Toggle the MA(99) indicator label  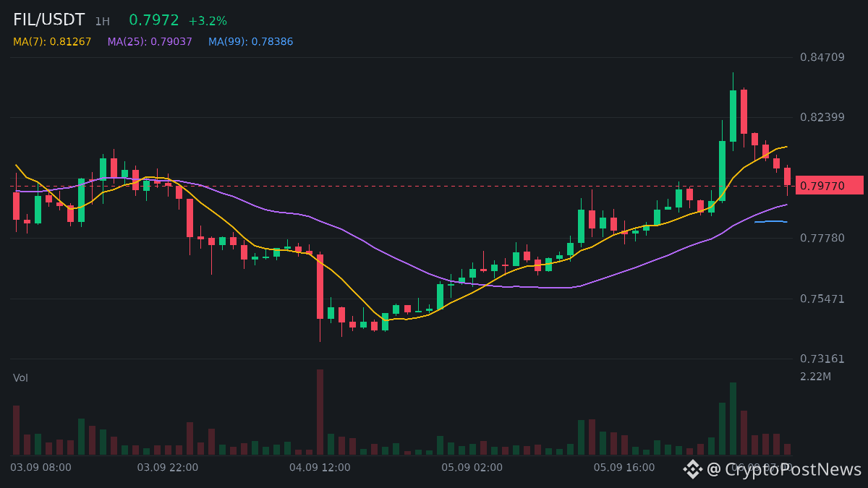pos(251,42)
